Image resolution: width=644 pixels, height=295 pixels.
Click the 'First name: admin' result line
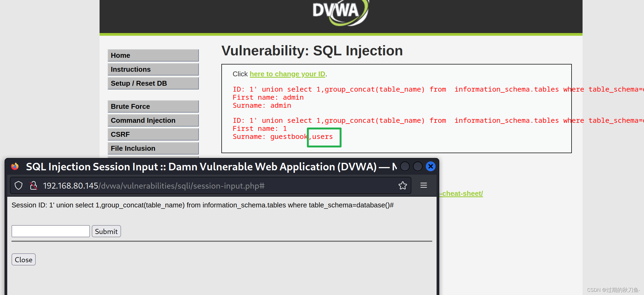(x=268, y=98)
